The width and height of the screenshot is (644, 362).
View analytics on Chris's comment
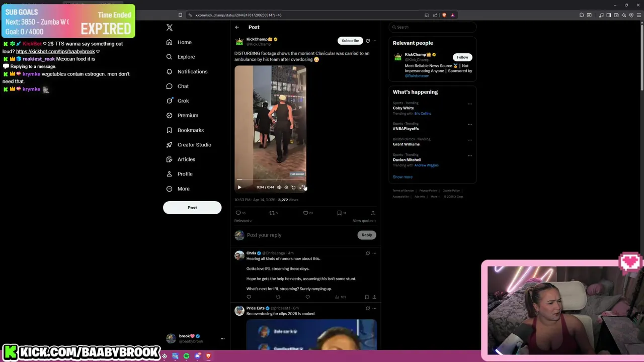click(x=340, y=297)
